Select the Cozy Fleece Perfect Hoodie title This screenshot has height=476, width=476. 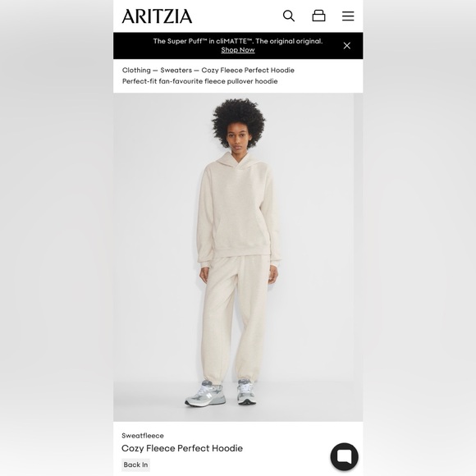click(182, 448)
